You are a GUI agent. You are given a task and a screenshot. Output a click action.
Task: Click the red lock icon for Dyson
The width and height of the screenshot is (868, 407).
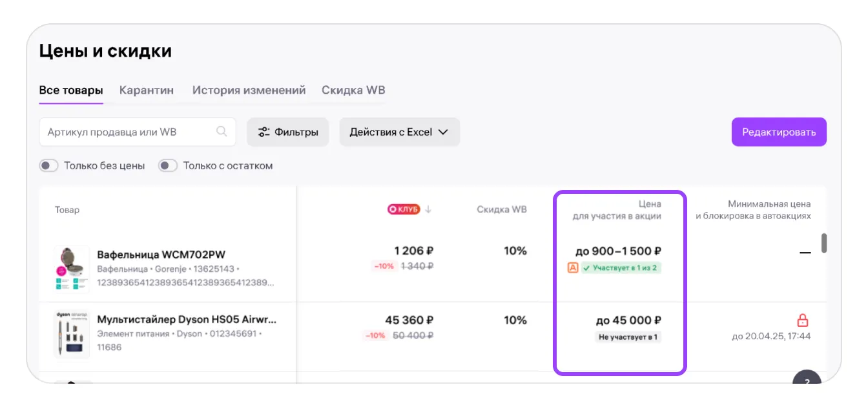[x=803, y=320]
